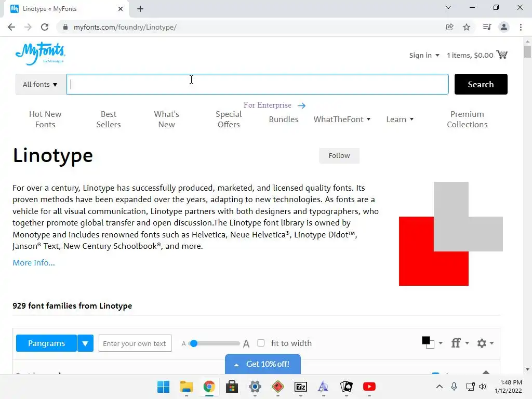This screenshot has height=399, width=532.
Task: Open What's New
Action: coord(167,119)
